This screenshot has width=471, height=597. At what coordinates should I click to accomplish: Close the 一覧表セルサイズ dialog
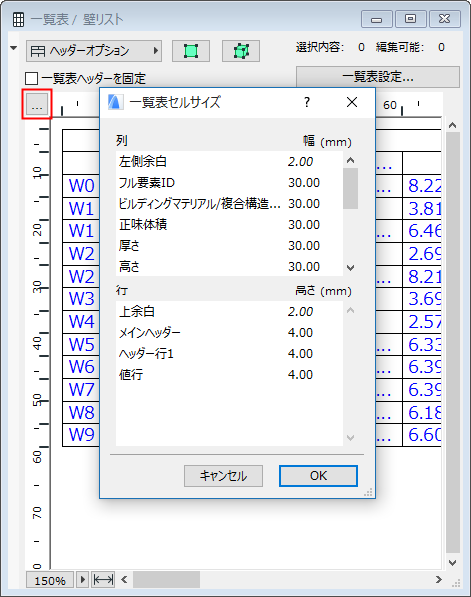(352, 102)
